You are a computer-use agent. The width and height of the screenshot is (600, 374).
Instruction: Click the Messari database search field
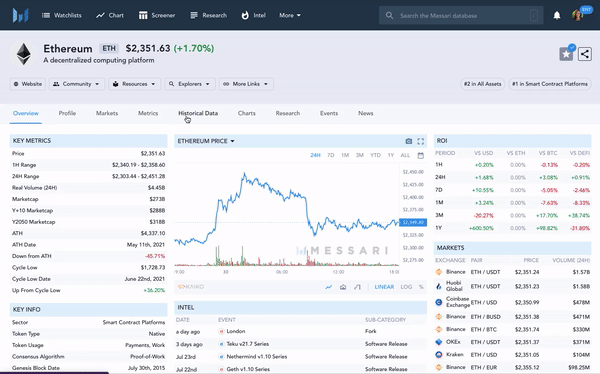pos(461,16)
